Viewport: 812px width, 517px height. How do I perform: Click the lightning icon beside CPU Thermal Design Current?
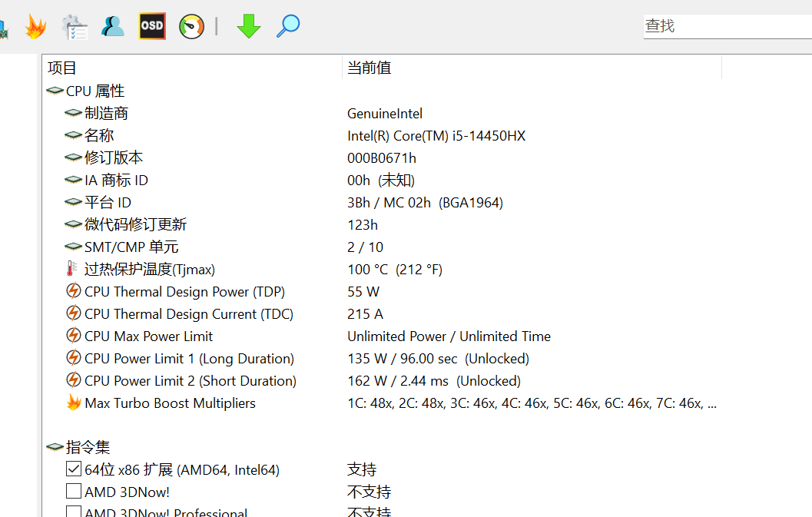[x=74, y=313]
